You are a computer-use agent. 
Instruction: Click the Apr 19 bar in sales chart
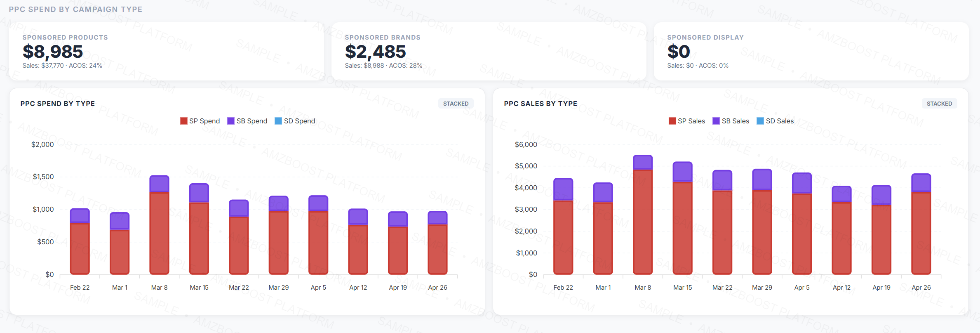881,230
